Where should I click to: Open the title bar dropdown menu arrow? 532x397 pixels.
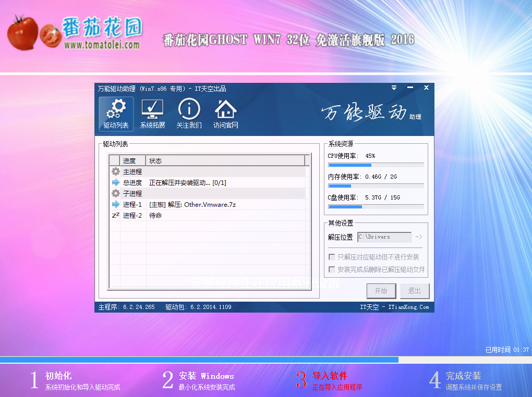point(394,88)
